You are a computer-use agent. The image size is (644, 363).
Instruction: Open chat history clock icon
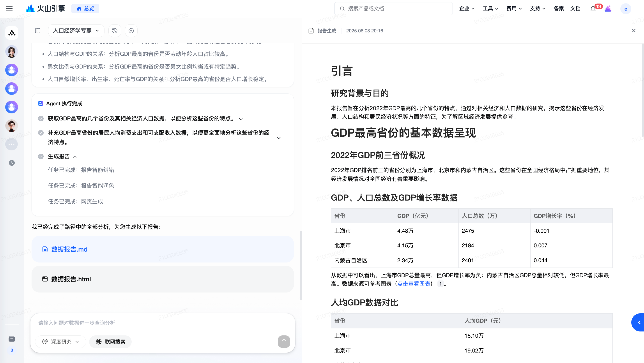[x=115, y=30]
